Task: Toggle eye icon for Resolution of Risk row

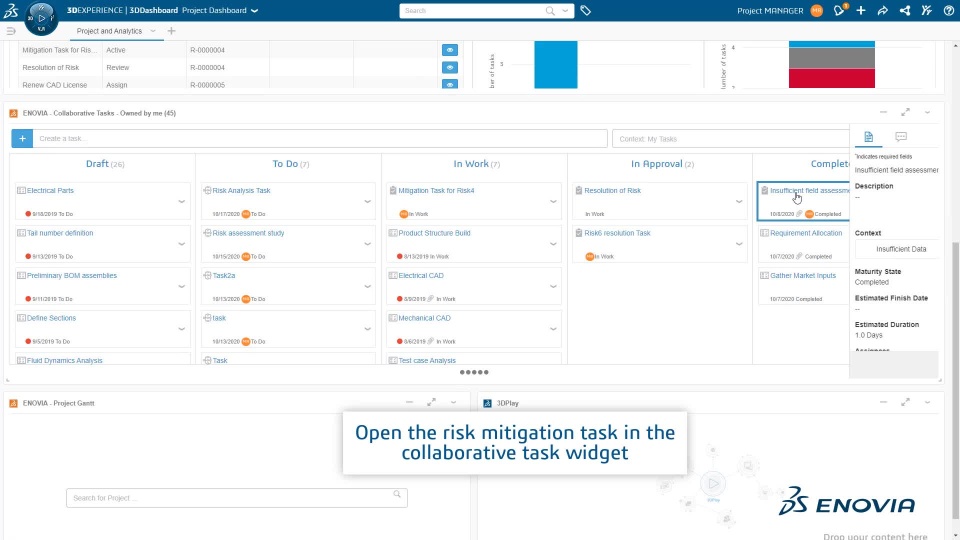Action: pyautogui.click(x=449, y=67)
